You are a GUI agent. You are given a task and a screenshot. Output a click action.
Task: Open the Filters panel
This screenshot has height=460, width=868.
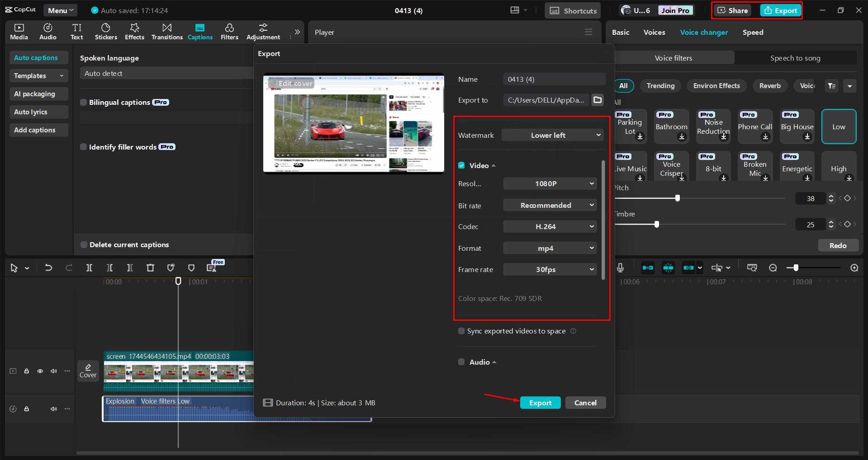pyautogui.click(x=229, y=31)
